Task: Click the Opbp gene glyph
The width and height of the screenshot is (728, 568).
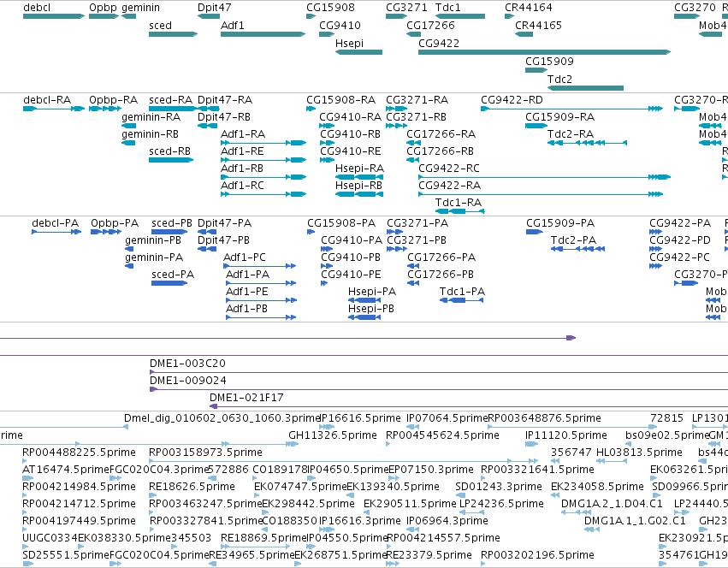Action: pyautogui.click(x=104, y=16)
